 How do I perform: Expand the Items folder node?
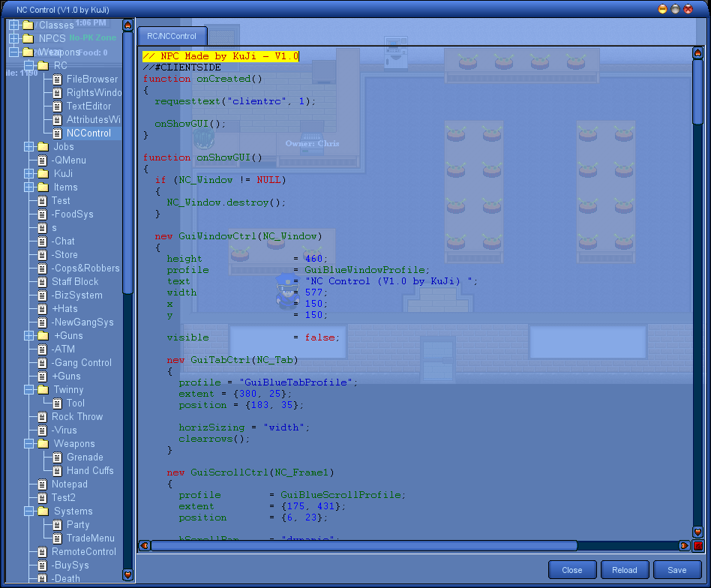tap(29, 187)
